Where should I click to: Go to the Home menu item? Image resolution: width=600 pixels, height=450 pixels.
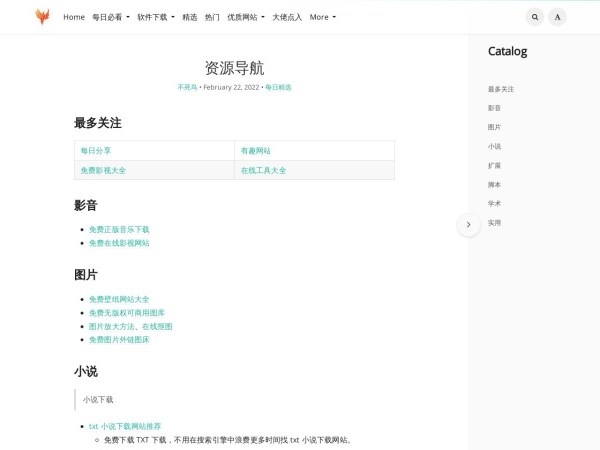point(74,17)
